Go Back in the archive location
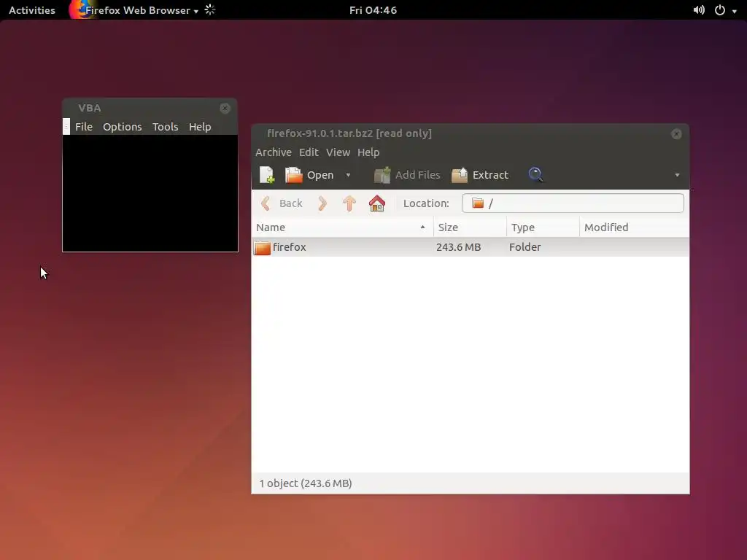This screenshot has height=560, width=747. tap(282, 203)
